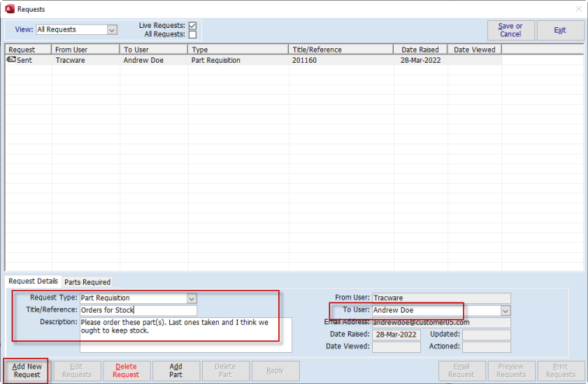Click the Save or Cancel button
The width and height of the screenshot is (588, 384).
[510, 30]
